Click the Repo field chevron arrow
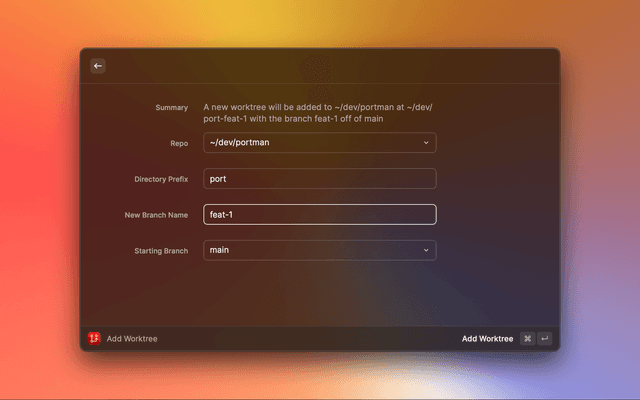This screenshot has height=400, width=640. point(425,143)
